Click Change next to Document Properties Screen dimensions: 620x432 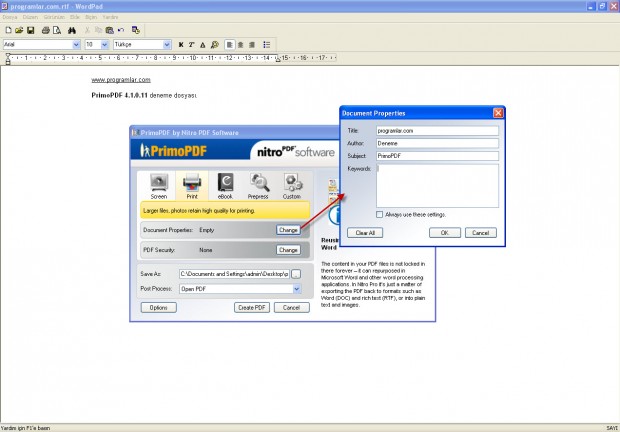(x=288, y=230)
